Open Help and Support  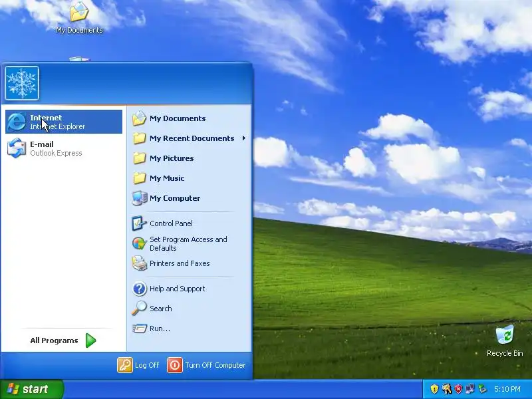[x=190, y=289]
